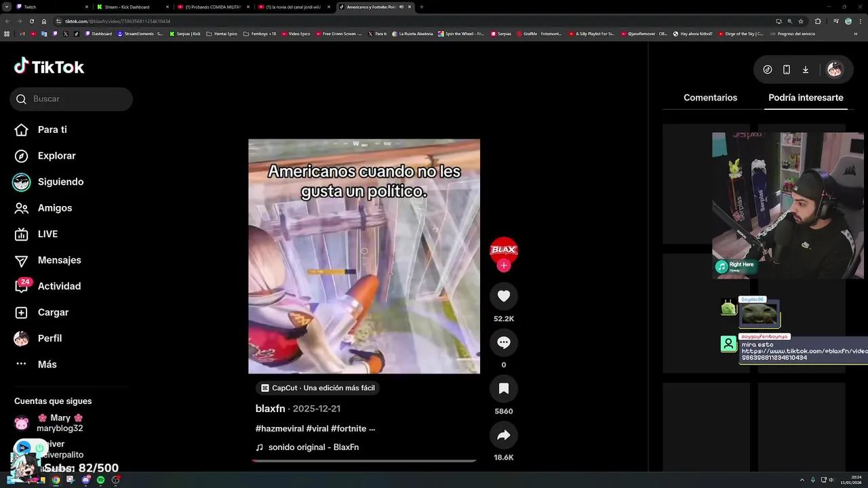Switch to Probando COMIDA MILITAR tab
Screen dimensions: 868x488
[x=213, y=7]
